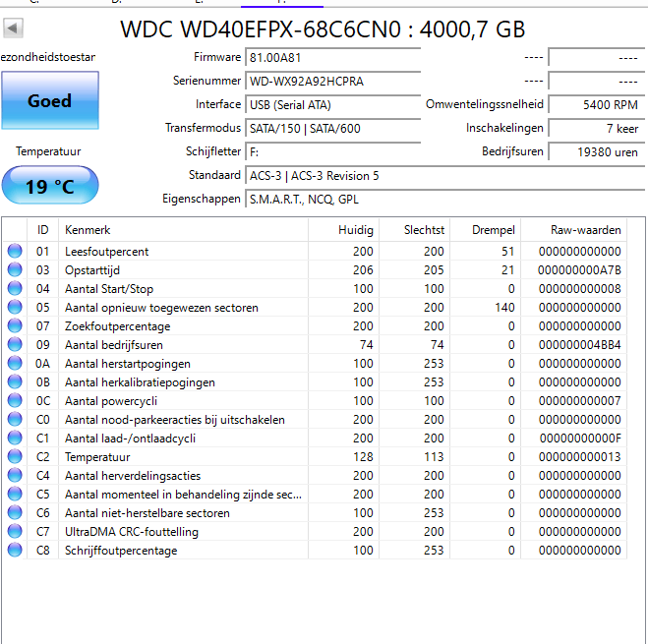The width and height of the screenshot is (648, 644).
Task: Select status orb for Schrijffoutpercentage row
Action: point(15,550)
